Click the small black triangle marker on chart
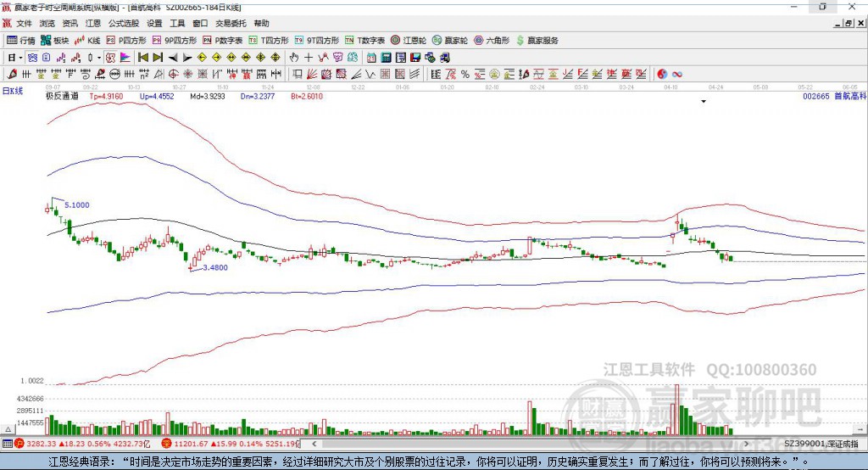This screenshot has width=868, height=470. (x=704, y=102)
